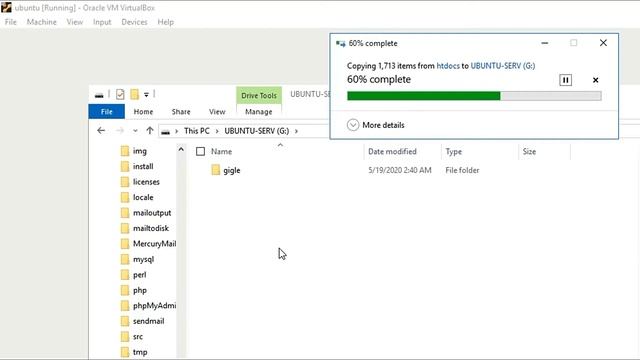Image resolution: width=640 pixels, height=360 pixels.
Task: Select phpMyAdmin folder in navigation pane
Action: click(154, 306)
